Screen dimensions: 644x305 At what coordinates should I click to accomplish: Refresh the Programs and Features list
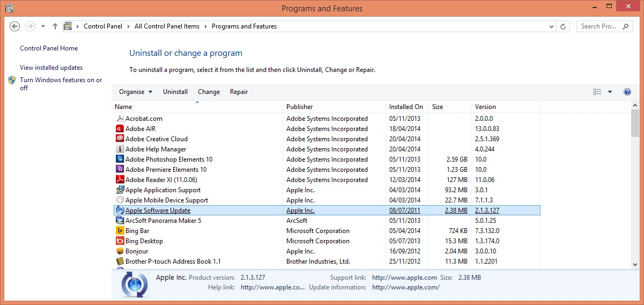click(x=563, y=26)
